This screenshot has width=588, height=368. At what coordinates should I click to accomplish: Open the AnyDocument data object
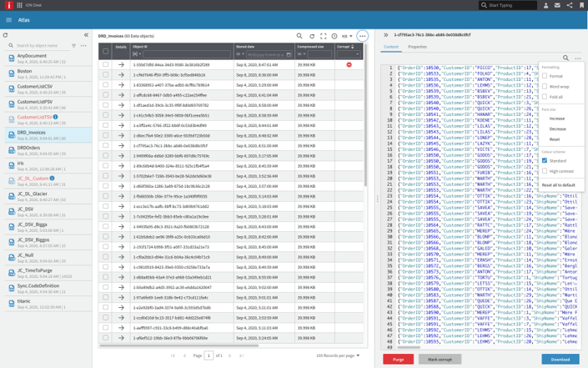48,58
